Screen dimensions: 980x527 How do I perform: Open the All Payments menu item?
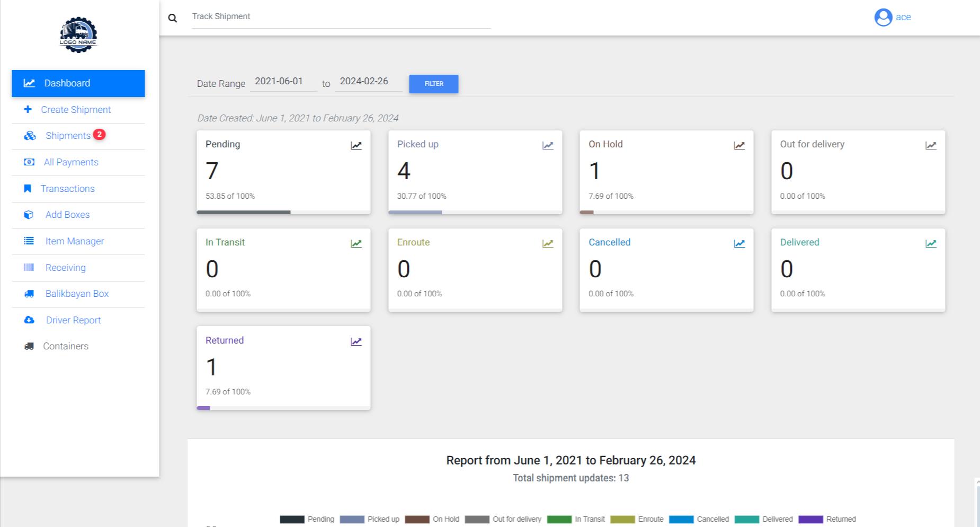pos(78,162)
